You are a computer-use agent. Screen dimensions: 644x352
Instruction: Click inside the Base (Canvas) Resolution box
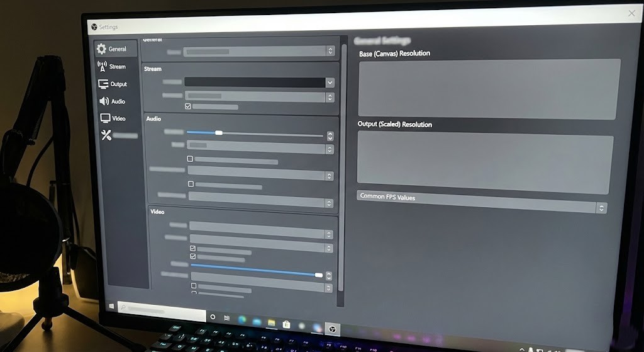489,89
